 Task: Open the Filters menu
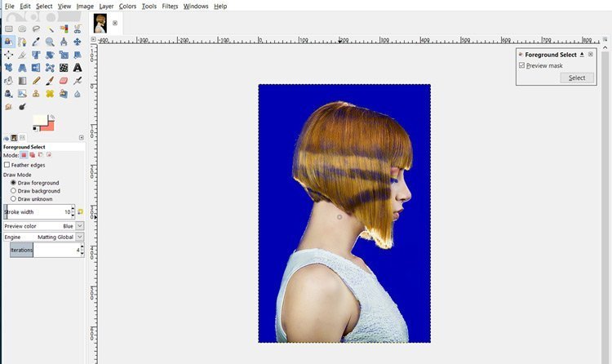(170, 7)
